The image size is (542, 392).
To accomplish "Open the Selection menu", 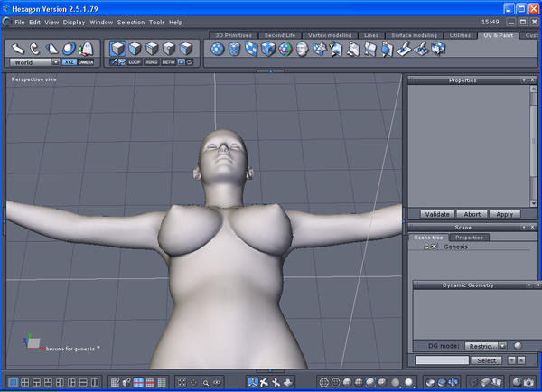I will [131, 22].
